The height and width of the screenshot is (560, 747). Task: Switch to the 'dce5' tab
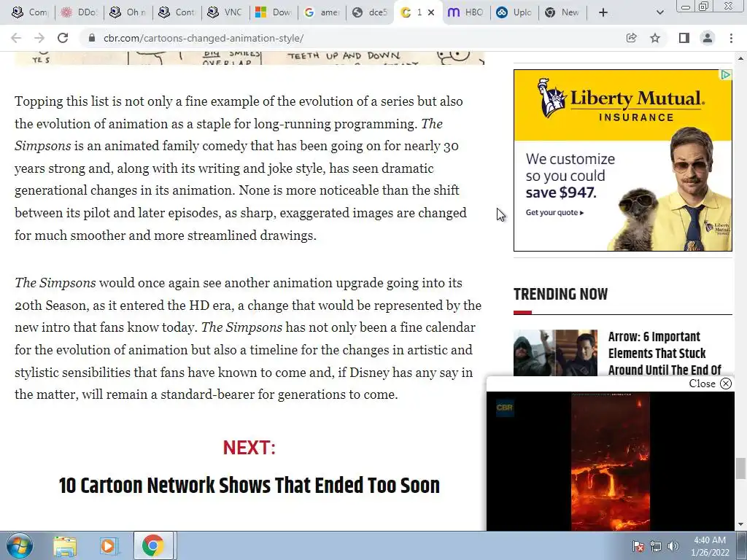point(370,12)
